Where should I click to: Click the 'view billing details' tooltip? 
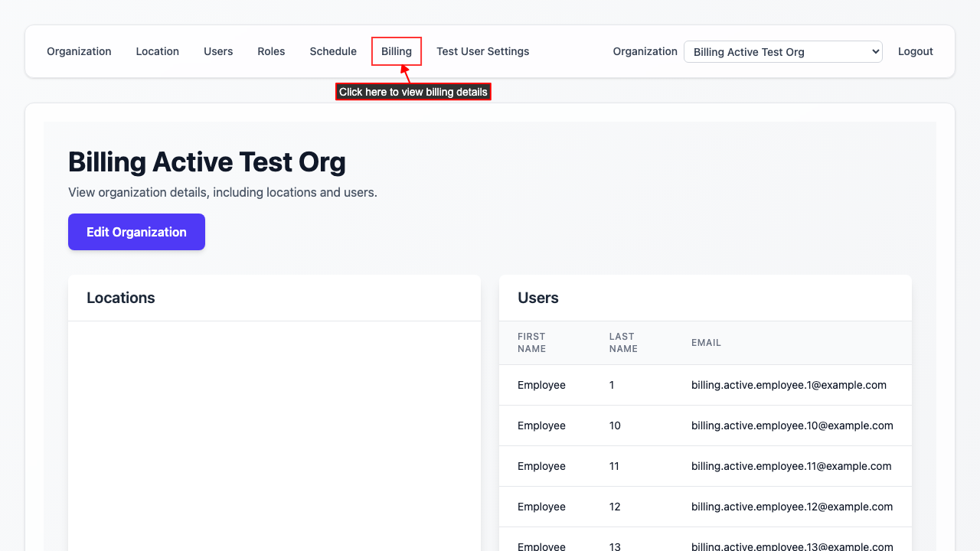tap(413, 92)
